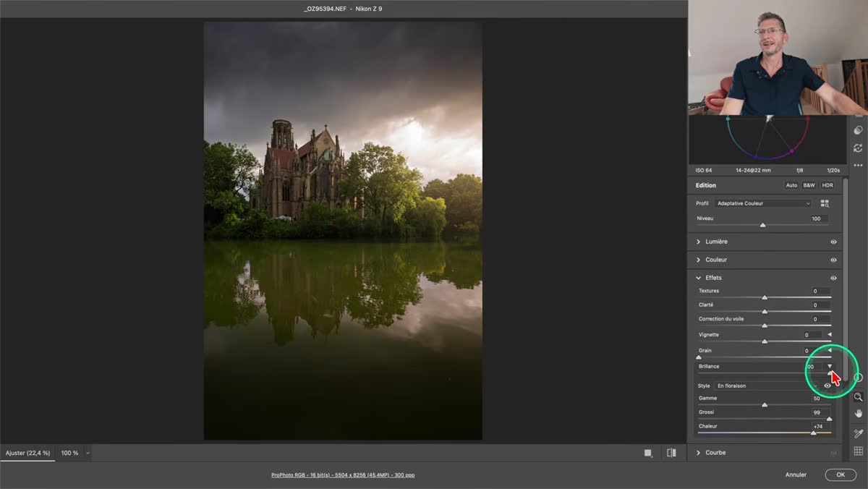Click the "ISO 64" metadata text

tap(704, 171)
